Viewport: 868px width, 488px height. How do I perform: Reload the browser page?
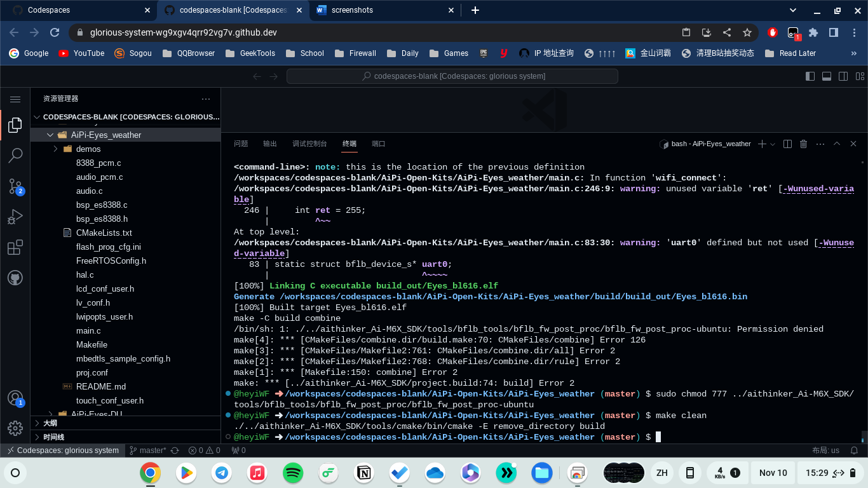pyautogui.click(x=55, y=32)
